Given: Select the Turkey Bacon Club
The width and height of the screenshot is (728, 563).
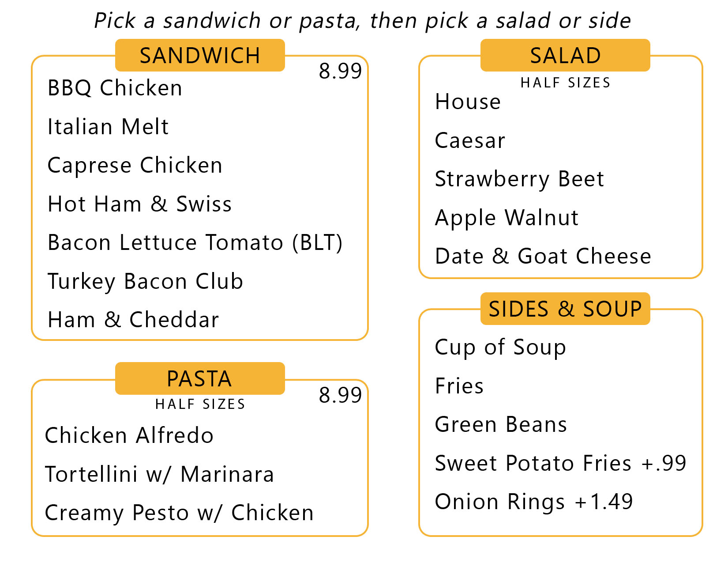Looking at the screenshot, I should (x=145, y=281).
